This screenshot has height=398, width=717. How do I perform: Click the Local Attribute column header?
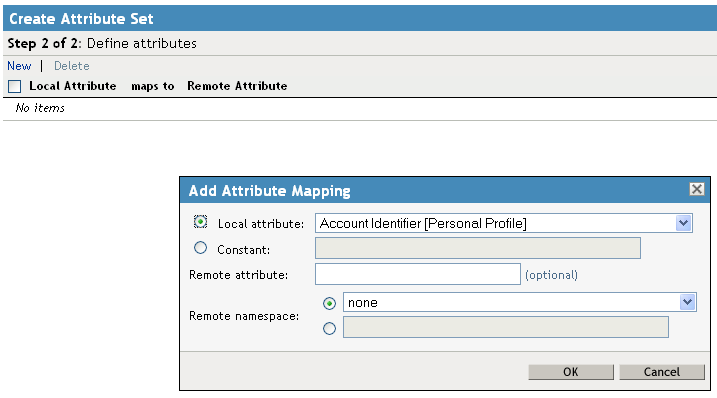73,86
